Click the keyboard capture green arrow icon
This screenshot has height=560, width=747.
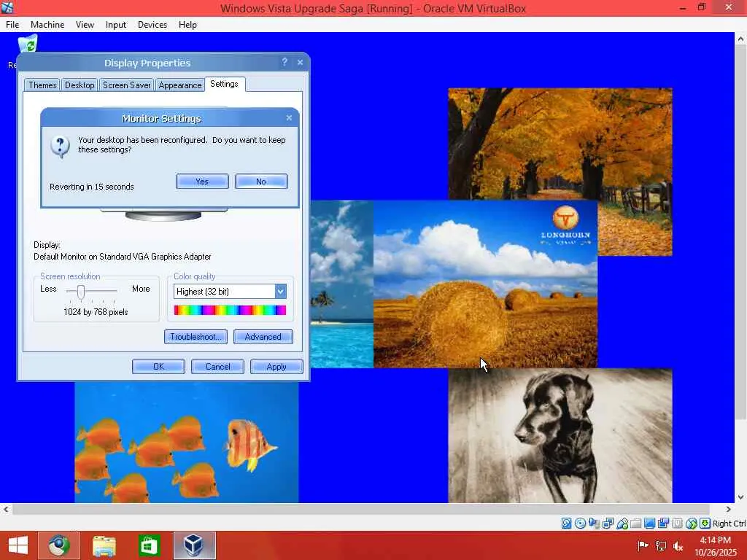tap(705, 524)
